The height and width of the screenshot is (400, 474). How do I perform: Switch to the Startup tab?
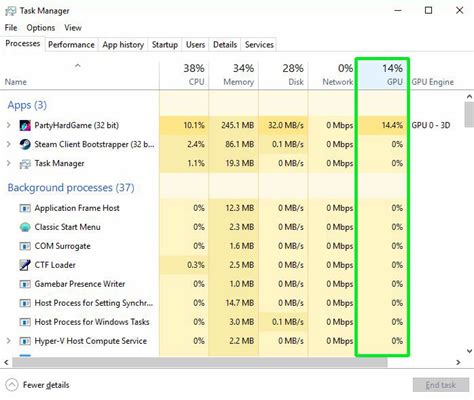coord(165,45)
